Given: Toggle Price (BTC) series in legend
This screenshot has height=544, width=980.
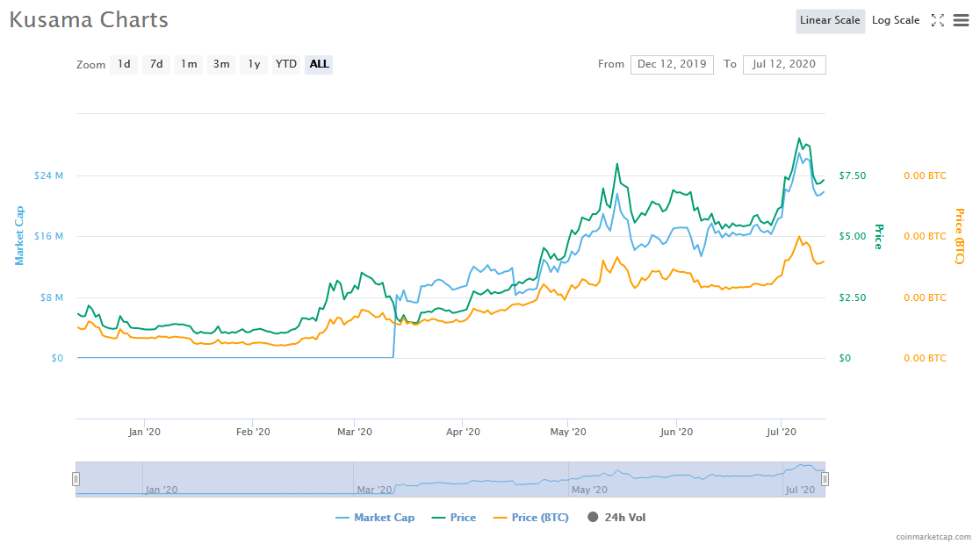Looking at the screenshot, I should click(x=530, y=517).
